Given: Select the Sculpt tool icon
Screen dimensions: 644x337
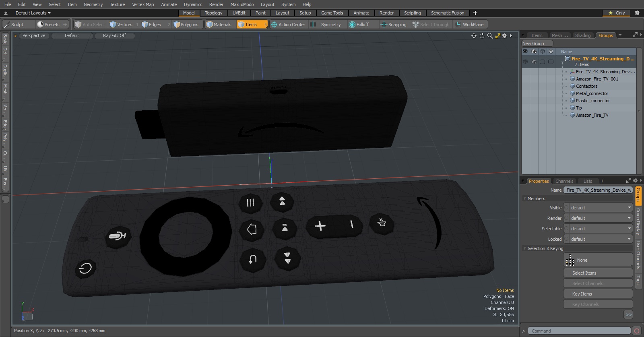Looking at the screenshot, I should click(6, 25).
